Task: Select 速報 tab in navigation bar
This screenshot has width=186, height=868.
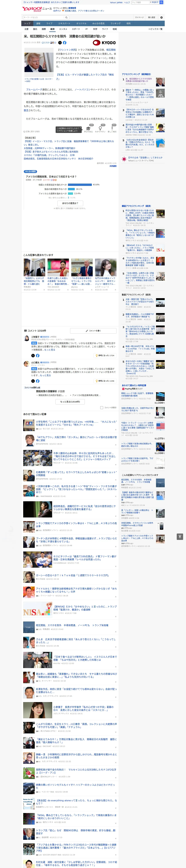Action: (x=38, y=24)
